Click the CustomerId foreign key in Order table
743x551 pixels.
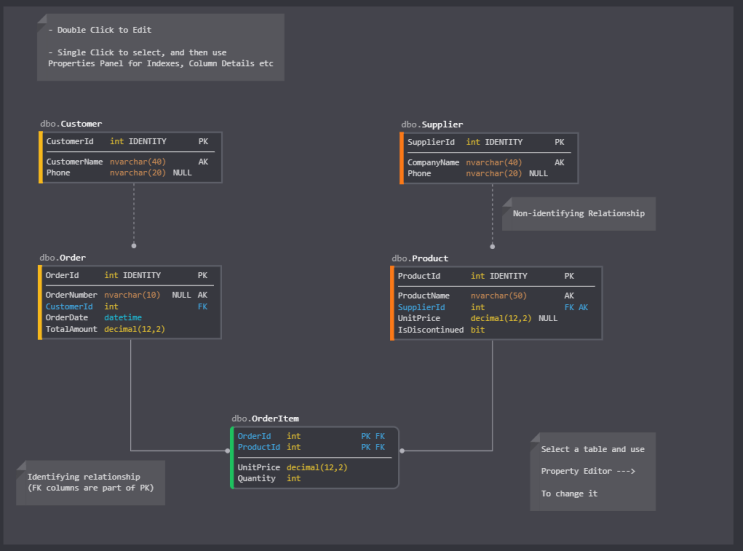tap(69, 306)
